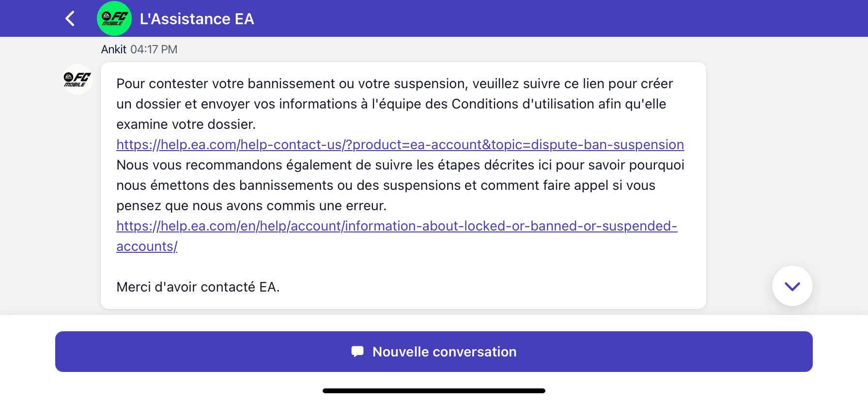The image size is (868, 401).
Task: Jump to latest message with down chevron
Action: click(792, 286)
